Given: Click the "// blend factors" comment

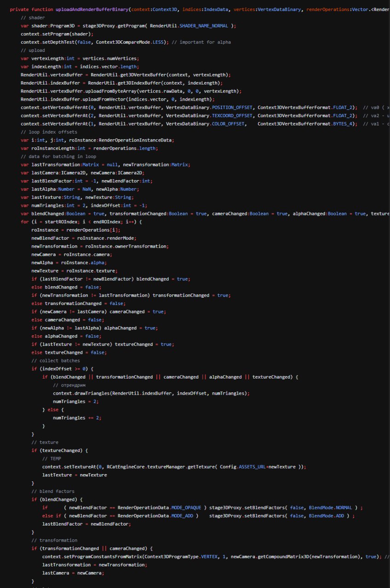Looking at the screenshot, I should pyautogui.click(x=53, y=492).
